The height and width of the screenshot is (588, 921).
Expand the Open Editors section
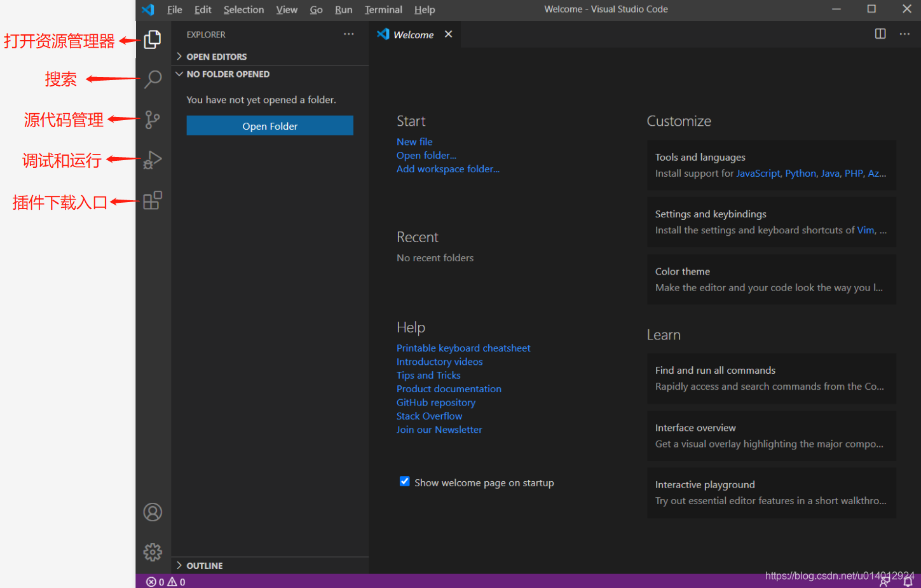pos(269,57)
